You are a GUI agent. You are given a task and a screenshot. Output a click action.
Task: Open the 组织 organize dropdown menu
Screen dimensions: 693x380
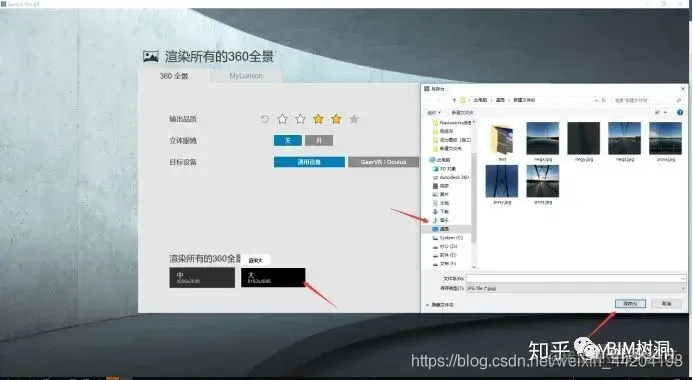tap(434, 113)
